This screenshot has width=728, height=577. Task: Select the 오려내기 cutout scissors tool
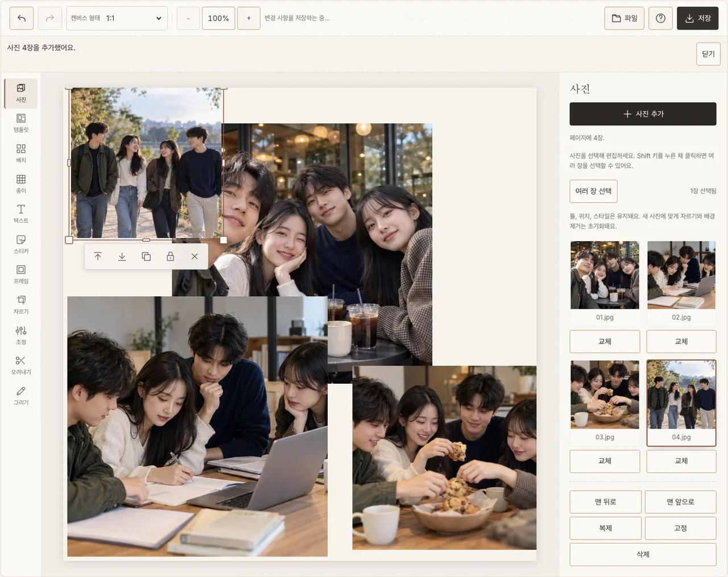pos(21,366)
